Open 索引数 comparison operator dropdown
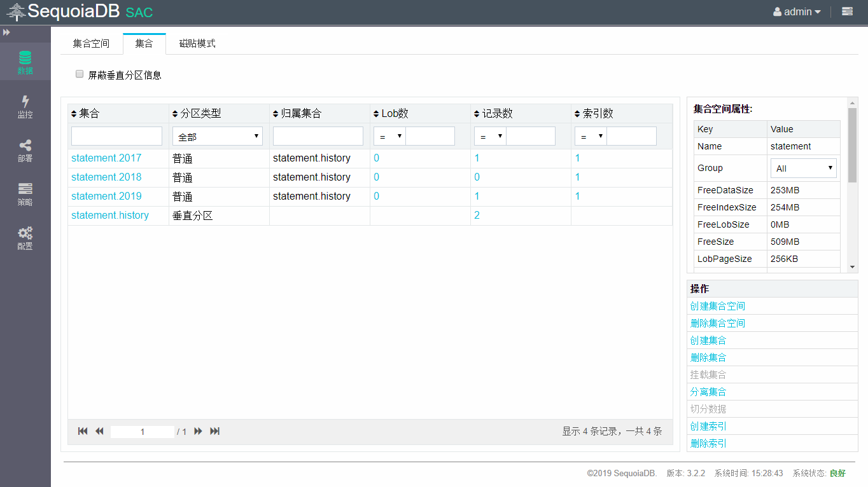The image size is (868, 487). pos(591,136)
